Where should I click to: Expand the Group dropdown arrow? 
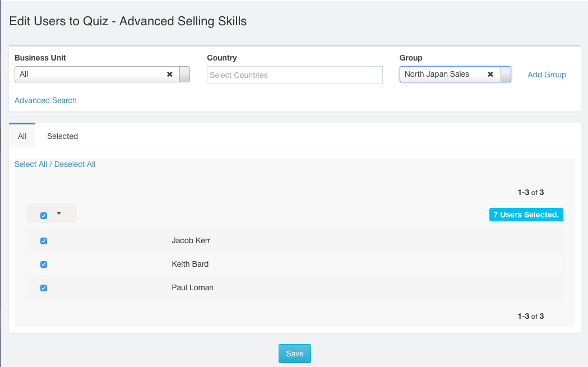[x=506, y=74]
